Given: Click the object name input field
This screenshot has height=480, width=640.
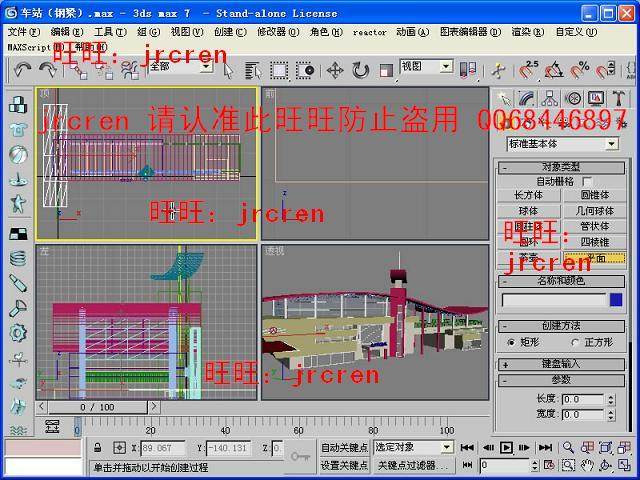Looking at the screenshot, I should (554, 300).
